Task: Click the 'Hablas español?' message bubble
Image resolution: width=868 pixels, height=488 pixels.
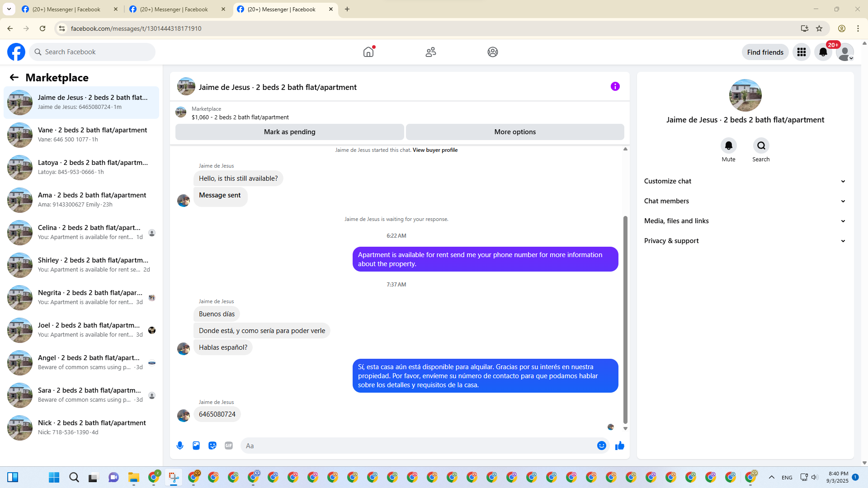Action: (x=223, y=347)
